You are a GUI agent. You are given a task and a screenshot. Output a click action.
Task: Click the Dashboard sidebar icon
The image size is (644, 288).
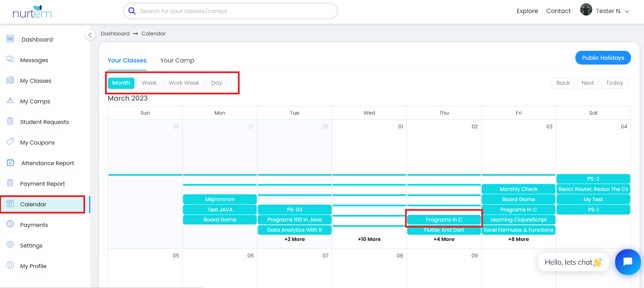pos(10,39)
